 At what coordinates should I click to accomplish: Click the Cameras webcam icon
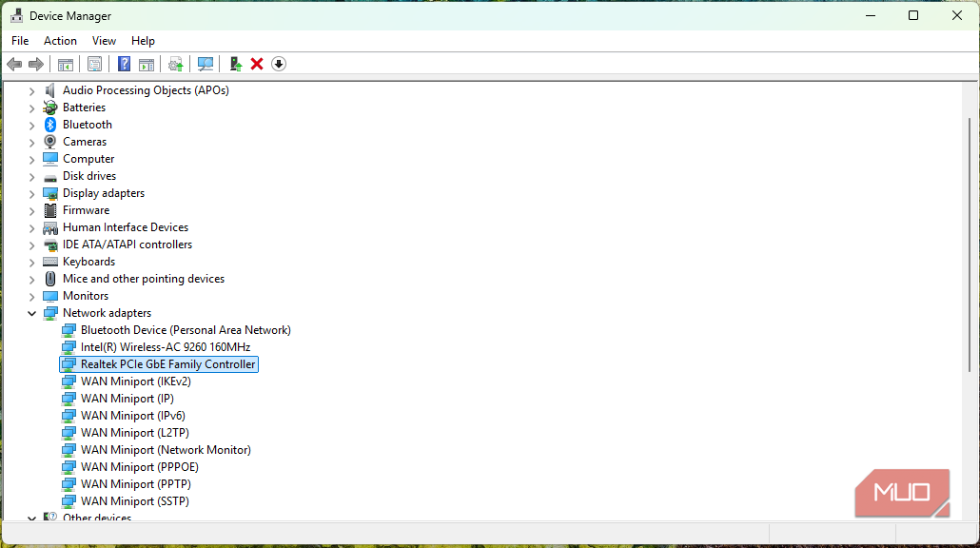point(50,141)
